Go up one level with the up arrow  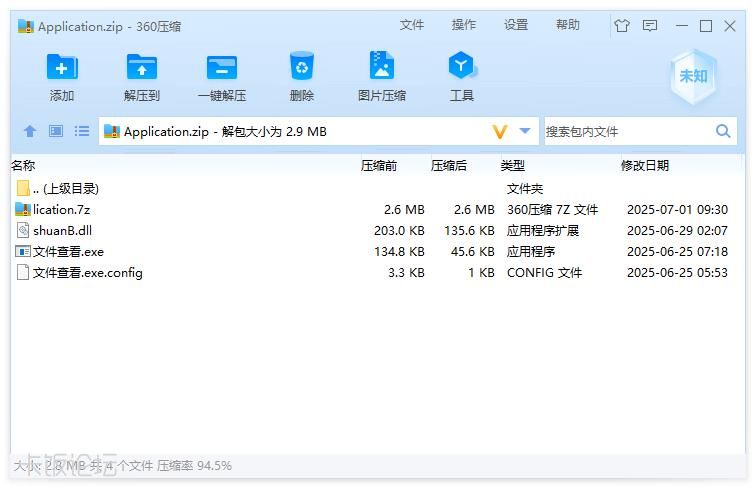[30, 131]
